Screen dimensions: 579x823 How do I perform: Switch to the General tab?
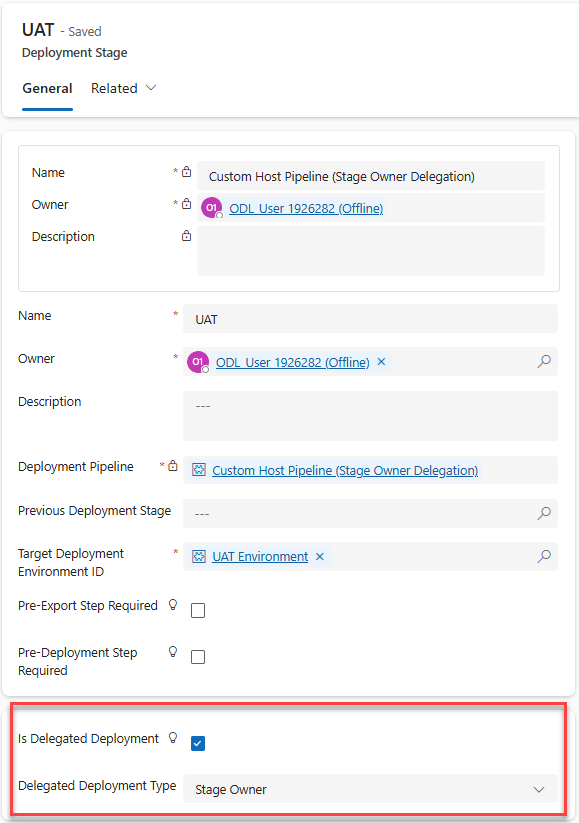(47, 88)
